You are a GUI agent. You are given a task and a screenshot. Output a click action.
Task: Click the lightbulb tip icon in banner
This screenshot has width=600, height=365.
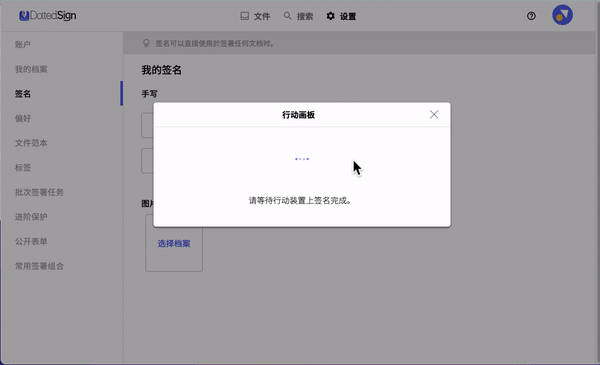click(146, 43)
